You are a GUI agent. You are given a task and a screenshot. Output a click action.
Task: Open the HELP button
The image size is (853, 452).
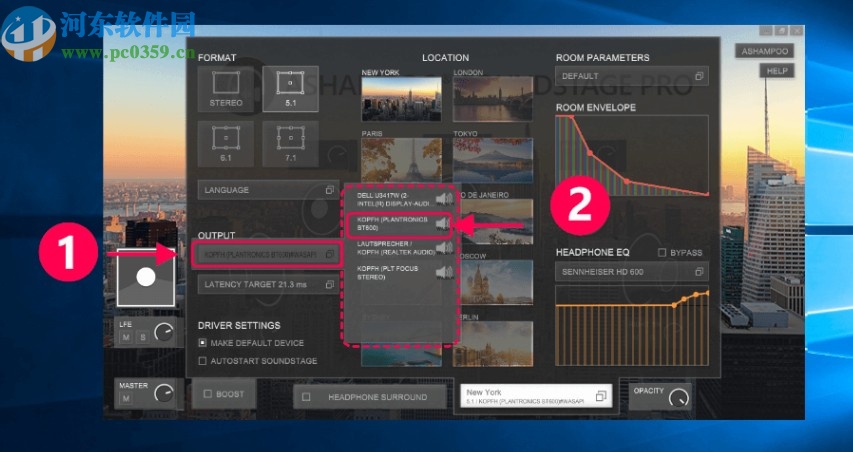coord(777,71)
